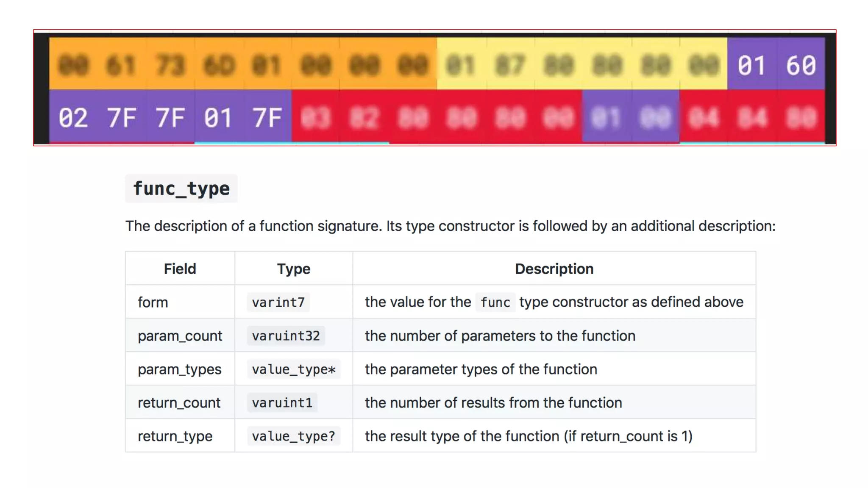Click the Field column header
Screen dimensions: 868x488
coord(180,269)
